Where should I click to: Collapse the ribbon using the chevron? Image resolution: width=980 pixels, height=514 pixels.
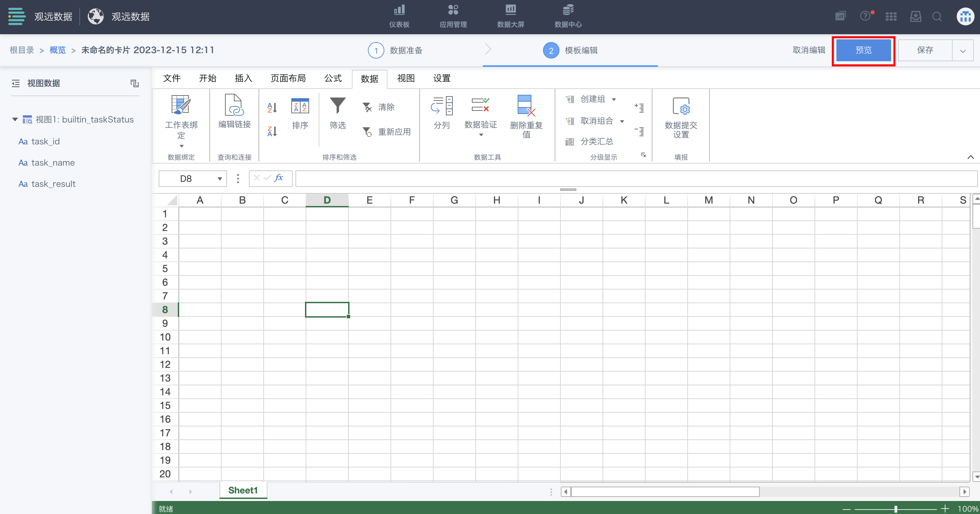(x=970, y=157)
